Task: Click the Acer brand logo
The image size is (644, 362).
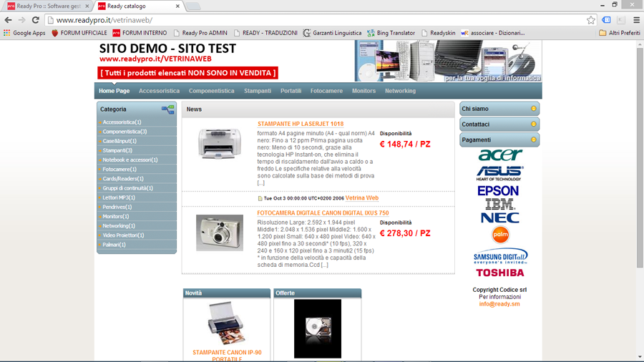Action: click(500, 155)
